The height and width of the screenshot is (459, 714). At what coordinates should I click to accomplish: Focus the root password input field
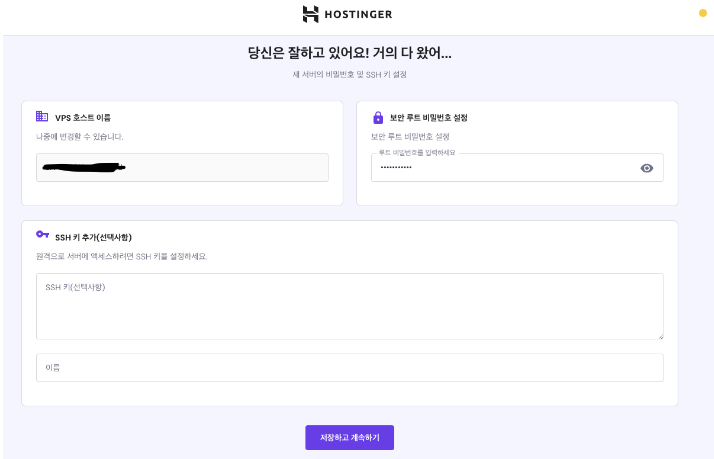click(x=517, y=168)
